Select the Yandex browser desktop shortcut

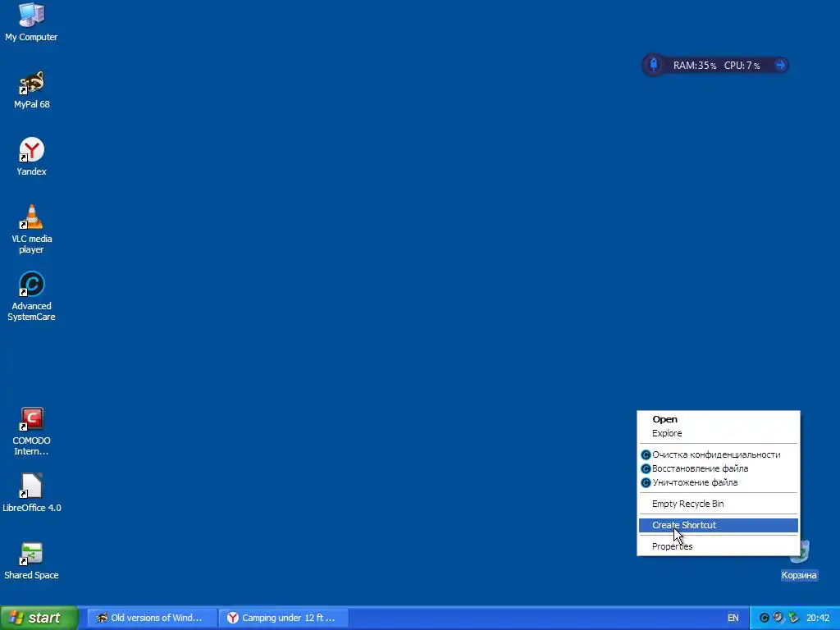[x=32, y=157]
